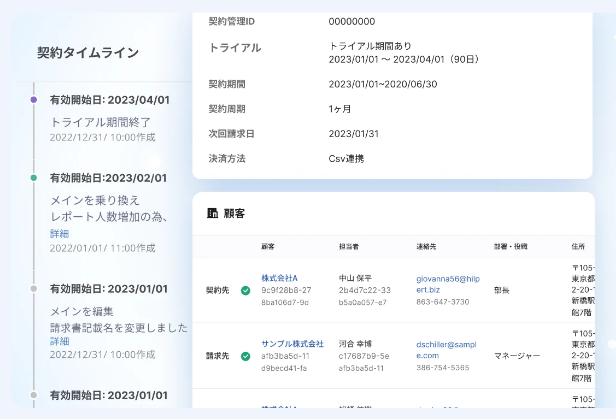Click the green check icon in 請求先 row
The height and width of the screenshot is (419, 616).
pyautogui.click(x=245, y=355)
